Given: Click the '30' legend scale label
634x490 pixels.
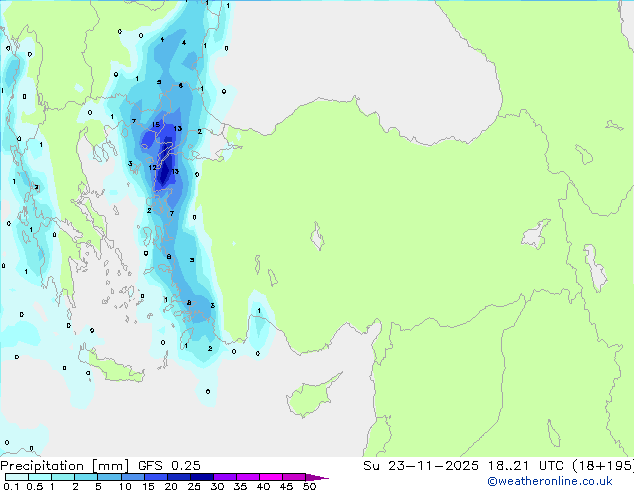Looking at the screenshot, I should click(217, 486).
